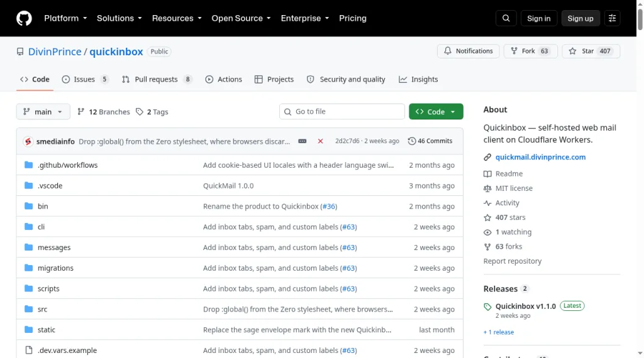Screen dimensions: 644x358
Task: Switch to the Code tab
Action: click(x=35, y=80)
